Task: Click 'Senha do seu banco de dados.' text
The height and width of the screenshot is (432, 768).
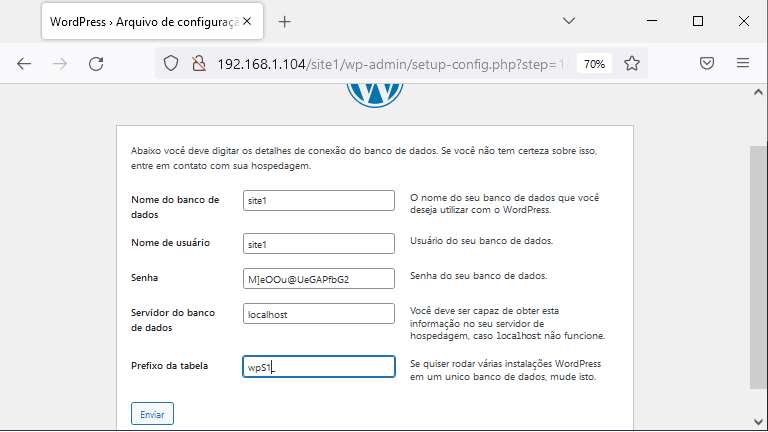Action: pos(479,276)
